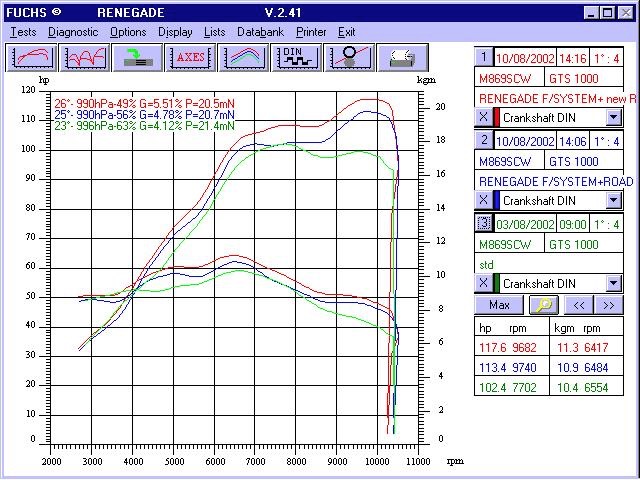Click the single power curve toolbar icon

[31, 58]
